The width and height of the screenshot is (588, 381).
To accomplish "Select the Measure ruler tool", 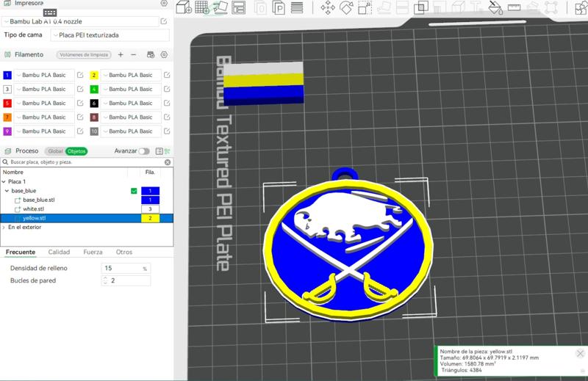I will click(x=514, y=7).
